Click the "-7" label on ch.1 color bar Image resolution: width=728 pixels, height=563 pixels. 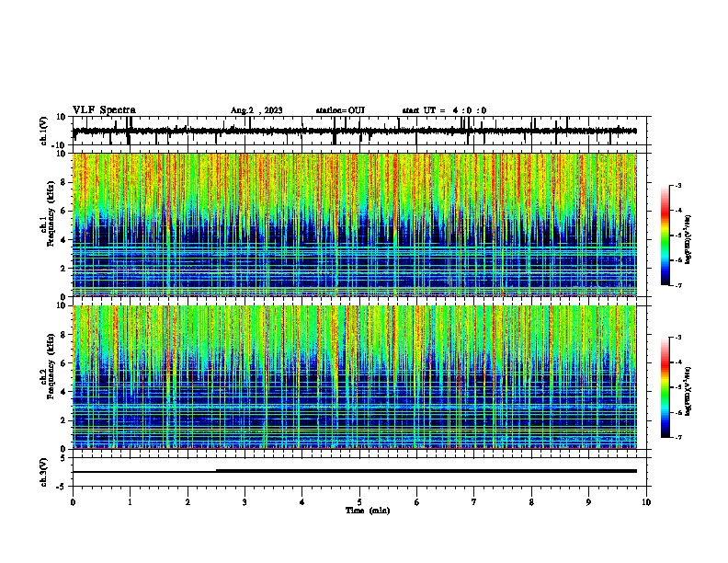pos(677,285)
